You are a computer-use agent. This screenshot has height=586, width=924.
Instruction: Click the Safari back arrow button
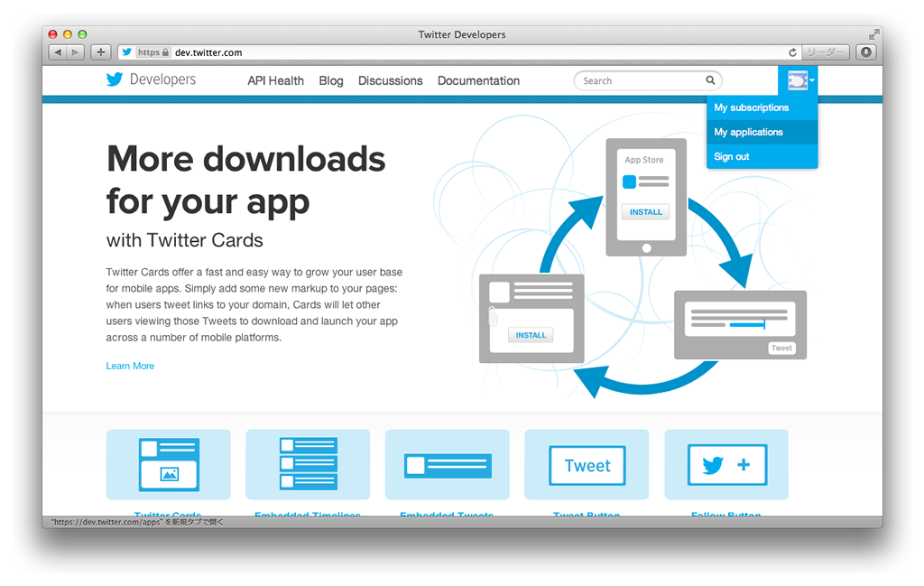coord(58,52)
